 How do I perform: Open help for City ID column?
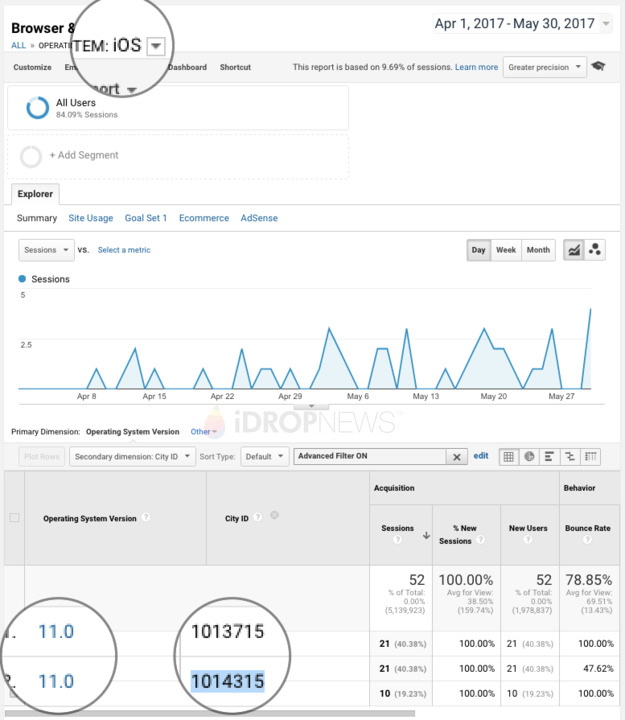tap(258, 517)
